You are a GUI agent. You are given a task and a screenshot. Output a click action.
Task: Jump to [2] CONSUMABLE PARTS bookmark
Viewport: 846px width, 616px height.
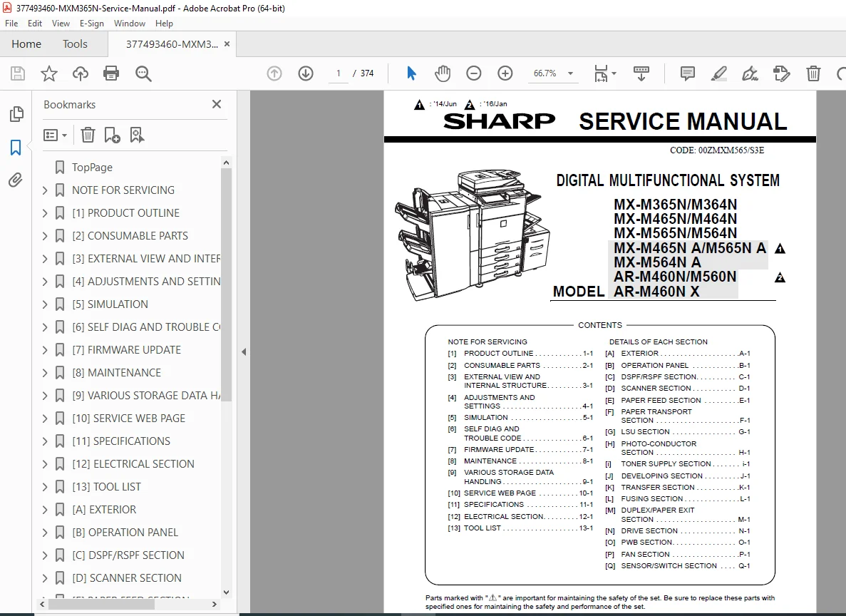pos(130,236)
